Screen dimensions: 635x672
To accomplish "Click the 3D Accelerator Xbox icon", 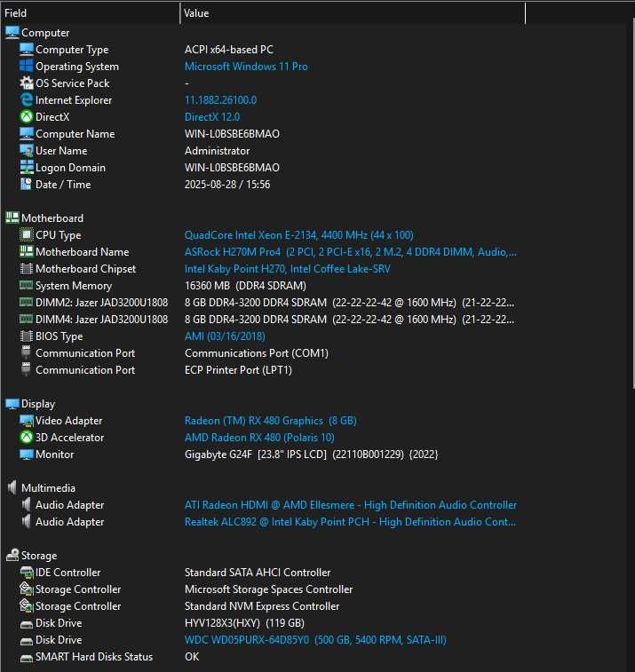I will tap(26, 437).
